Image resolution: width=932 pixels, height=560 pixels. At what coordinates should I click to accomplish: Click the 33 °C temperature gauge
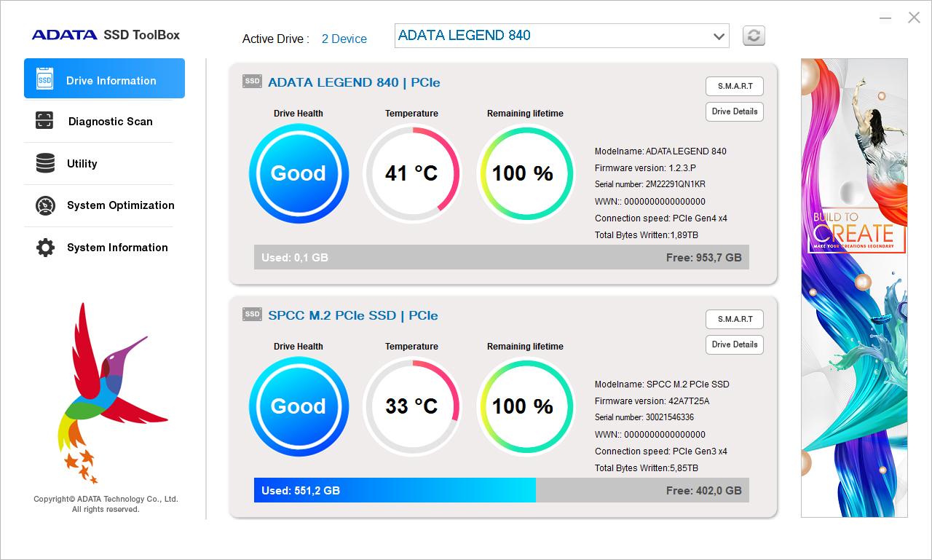pyautogui.click(x=412, y=406)
